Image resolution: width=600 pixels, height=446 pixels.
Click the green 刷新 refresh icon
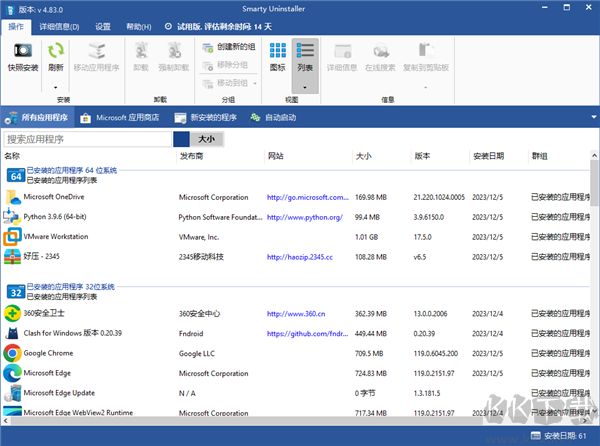[x=56, y=50]
